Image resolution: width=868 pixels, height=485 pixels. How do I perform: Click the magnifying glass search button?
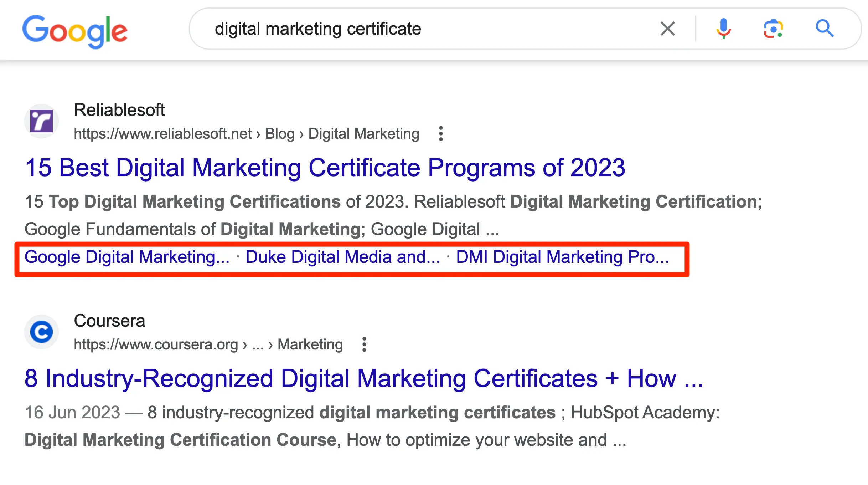(x=825, y=29)
